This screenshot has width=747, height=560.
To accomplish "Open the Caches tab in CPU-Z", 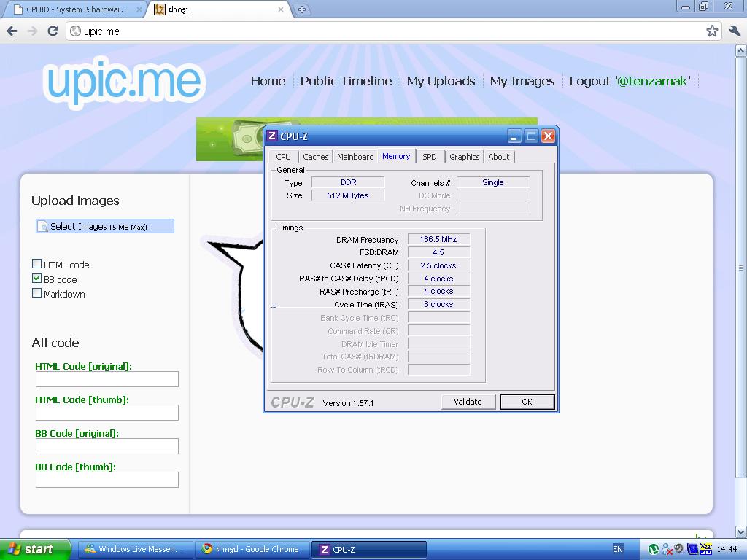I will pyautogui.click(x=315, y=157).
